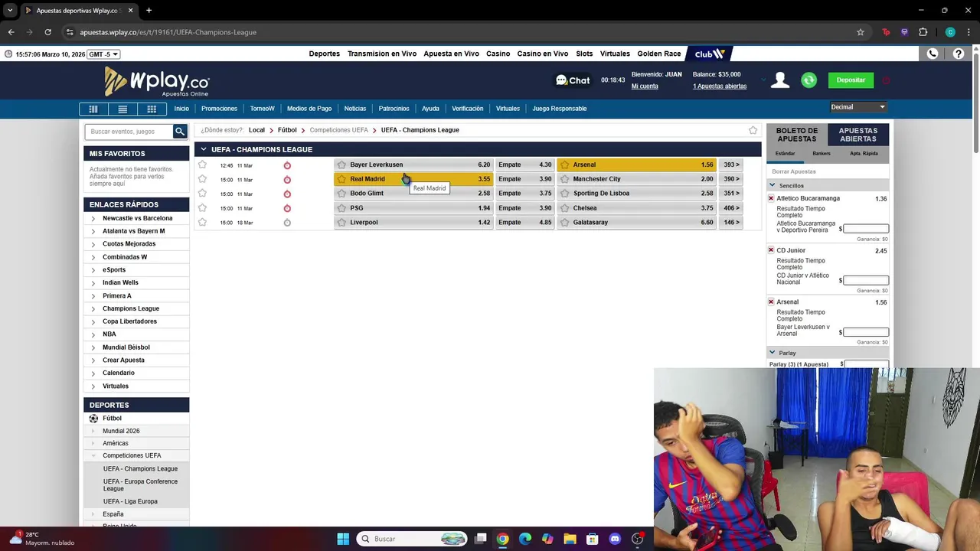The width and height of the screenshot is (980, 551).
Task: Show 393 more markets for Leverkusen match
Action: tap(732, 165)
